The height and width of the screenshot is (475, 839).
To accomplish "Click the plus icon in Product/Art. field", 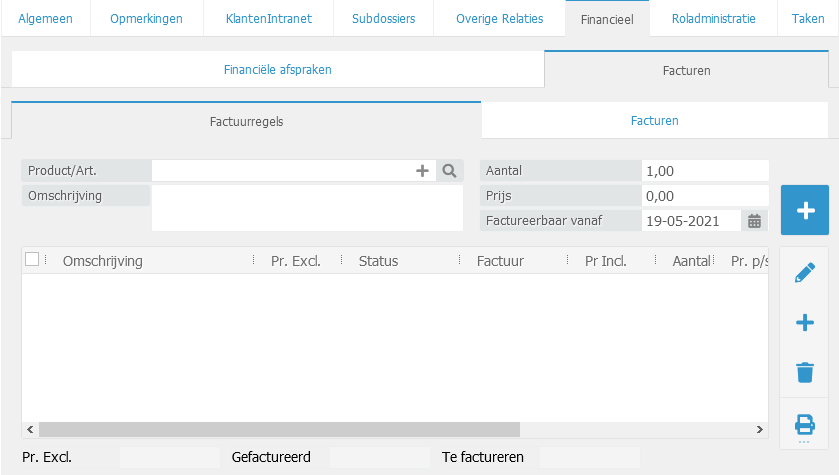I will (423, 171).
